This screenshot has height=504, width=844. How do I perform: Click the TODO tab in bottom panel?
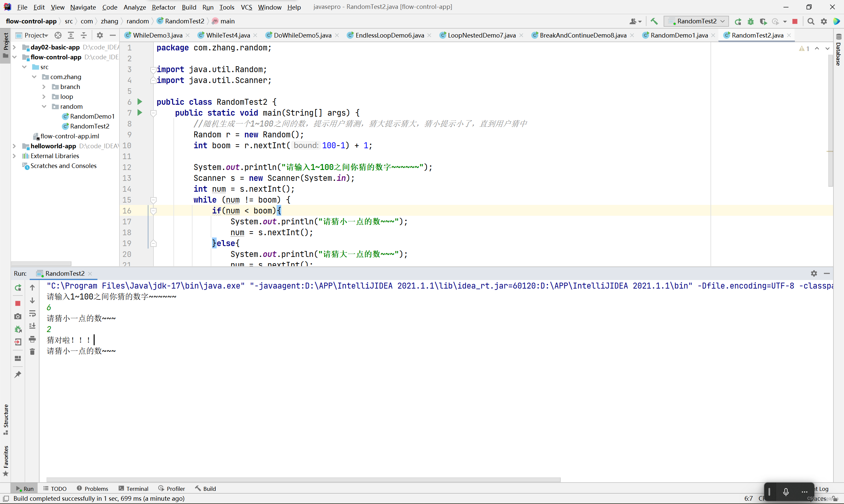pyautogui.click(x=58, y=488)
